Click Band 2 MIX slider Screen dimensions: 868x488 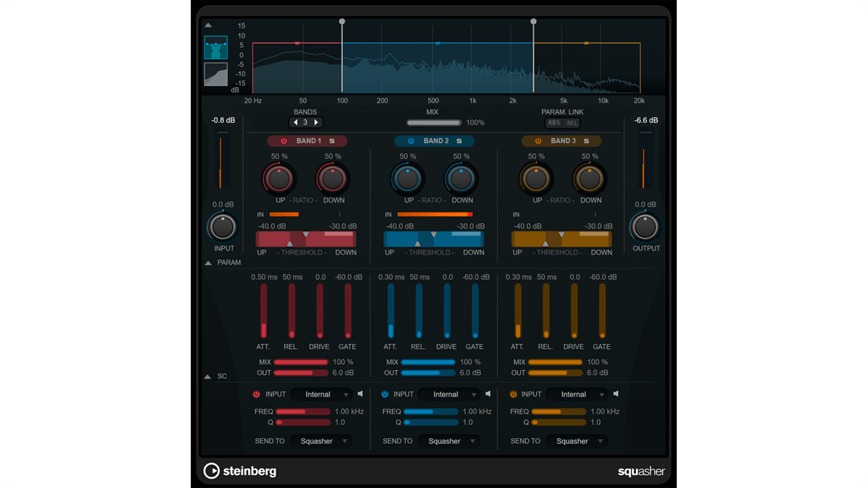coord(428,362)
